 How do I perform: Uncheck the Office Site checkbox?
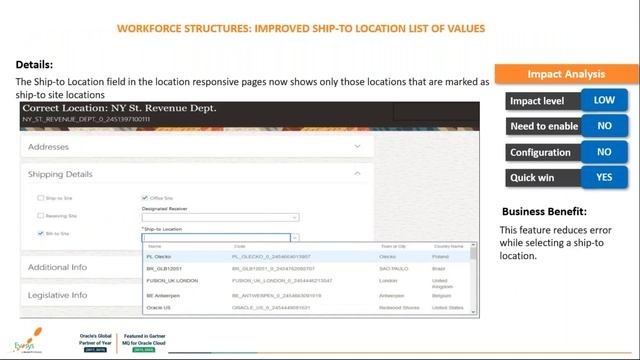(x=144, y=198)
